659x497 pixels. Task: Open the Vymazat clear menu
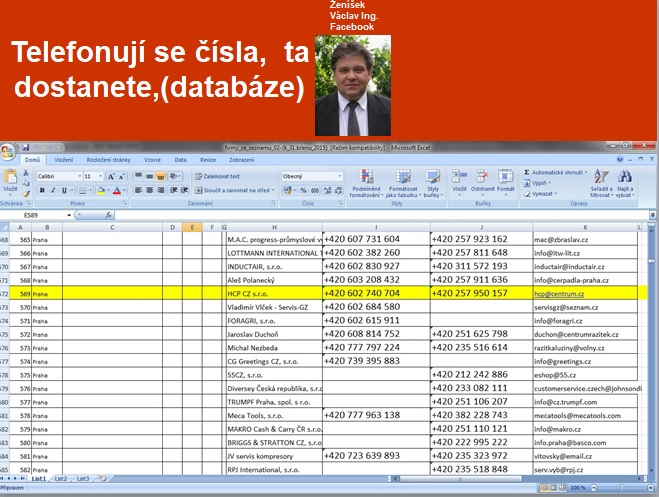tap(540, 194)
